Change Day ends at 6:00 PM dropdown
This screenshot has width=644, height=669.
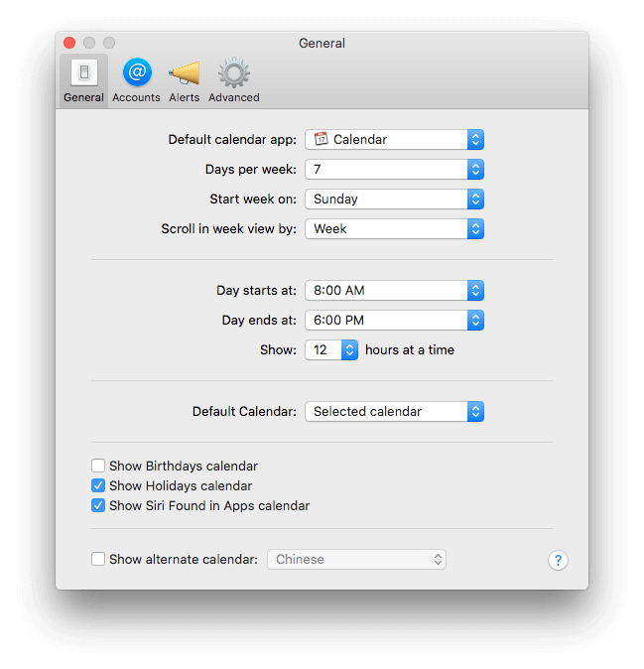coord(395,321)
